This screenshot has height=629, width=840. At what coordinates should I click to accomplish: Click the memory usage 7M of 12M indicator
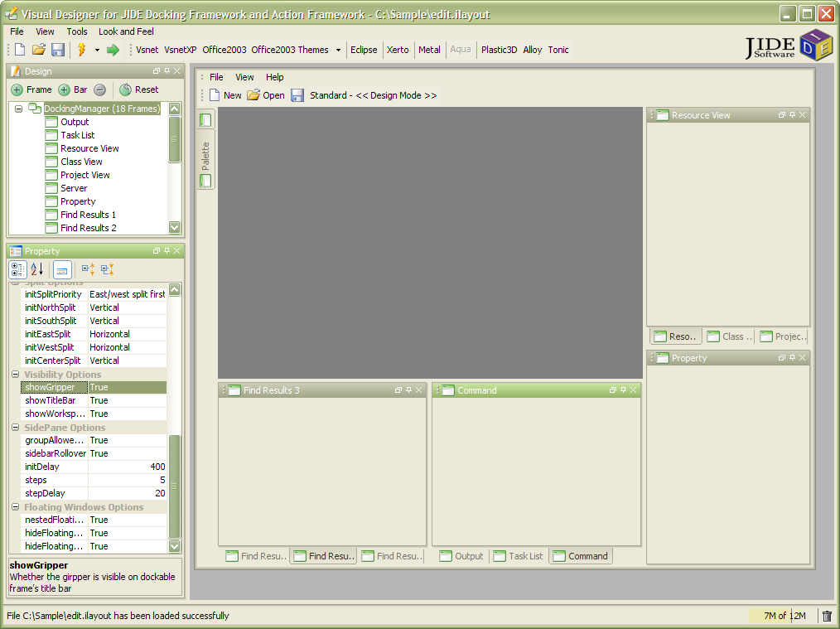click(x=784, y=616)
